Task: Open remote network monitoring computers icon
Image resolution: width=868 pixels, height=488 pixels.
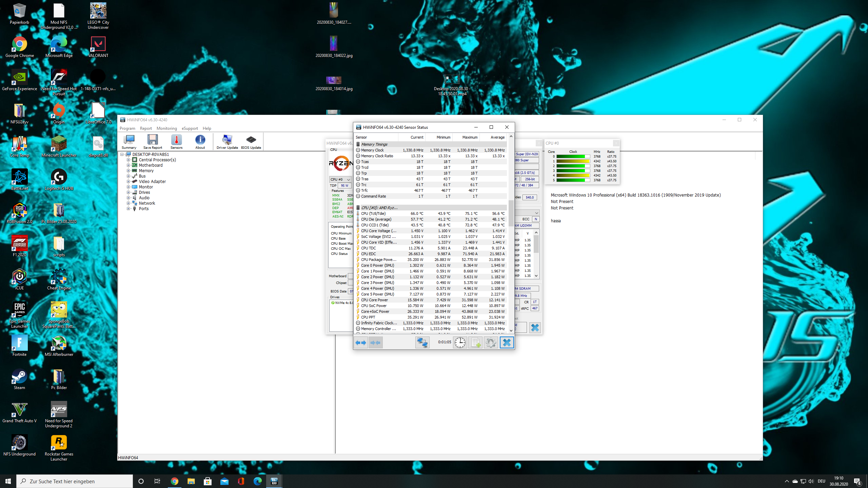Action: [422, 343]
